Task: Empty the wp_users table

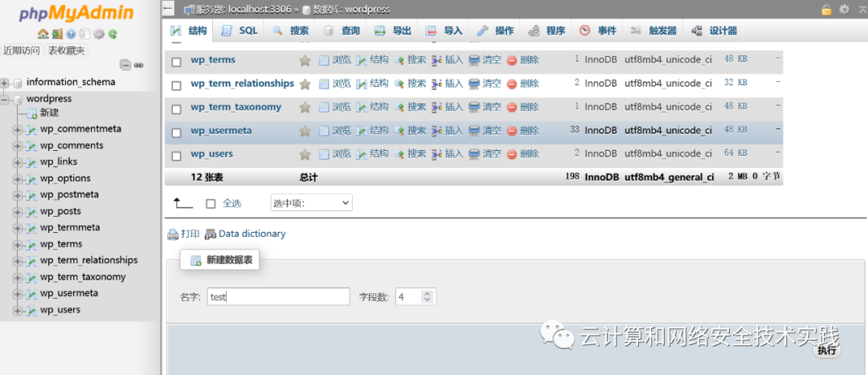Action: click(485, 153)
